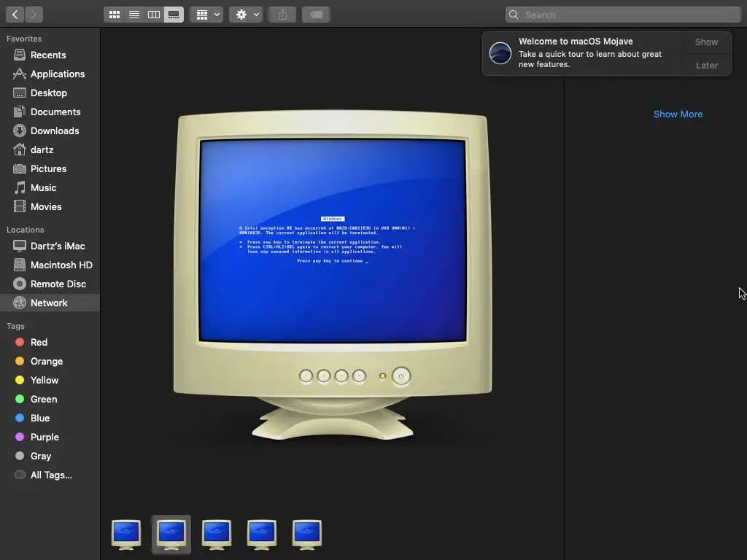Click the large CRT monitor preview image
747x560 pixels.
[x=333, y=275]
